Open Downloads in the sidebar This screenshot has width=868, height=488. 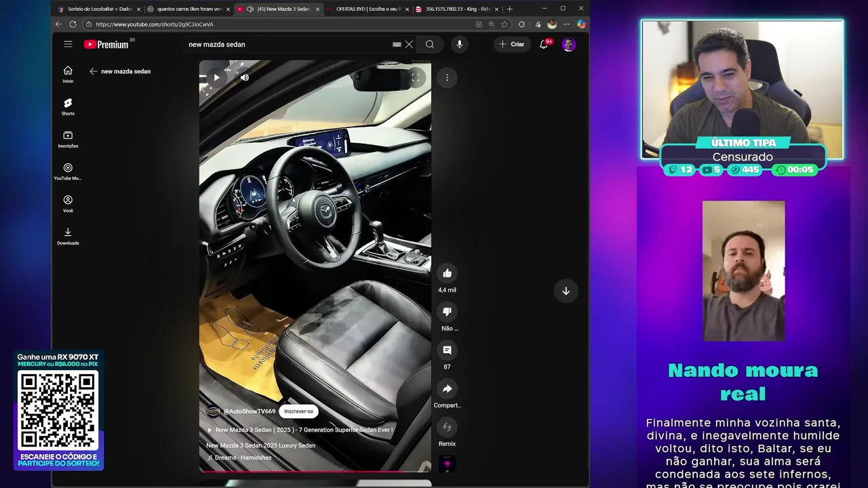click(x=68, y=237)
